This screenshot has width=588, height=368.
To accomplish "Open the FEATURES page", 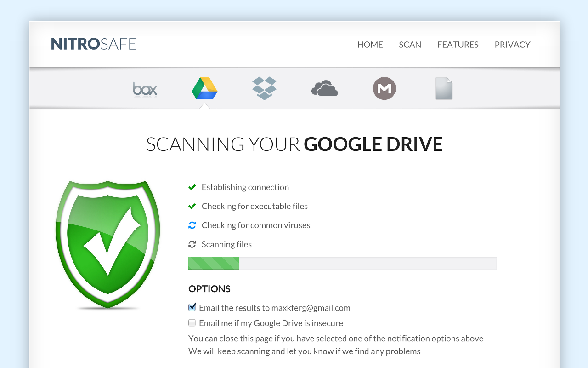I will (458, 45).
